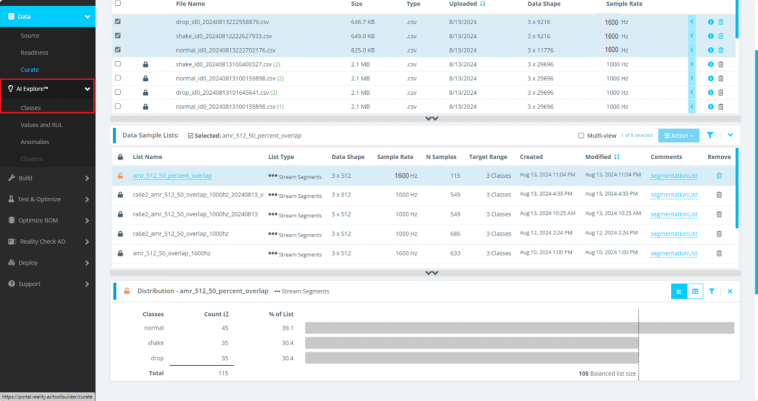This screenshot has height=401, width=758.
Task: Collapse Data Sample Lists panel chevron
Action: (730, 135)
